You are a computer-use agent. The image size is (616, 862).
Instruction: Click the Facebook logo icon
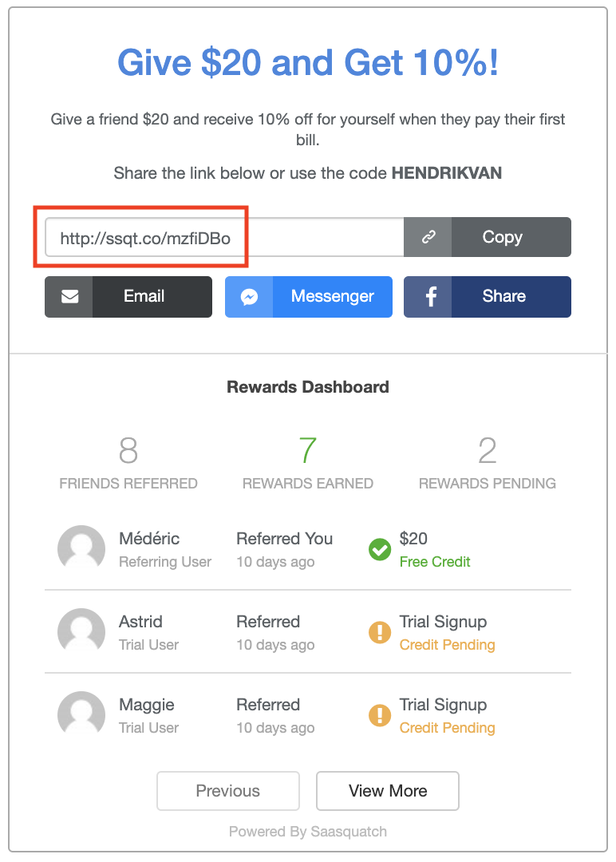pyautogui.click(x=430, y=297)
